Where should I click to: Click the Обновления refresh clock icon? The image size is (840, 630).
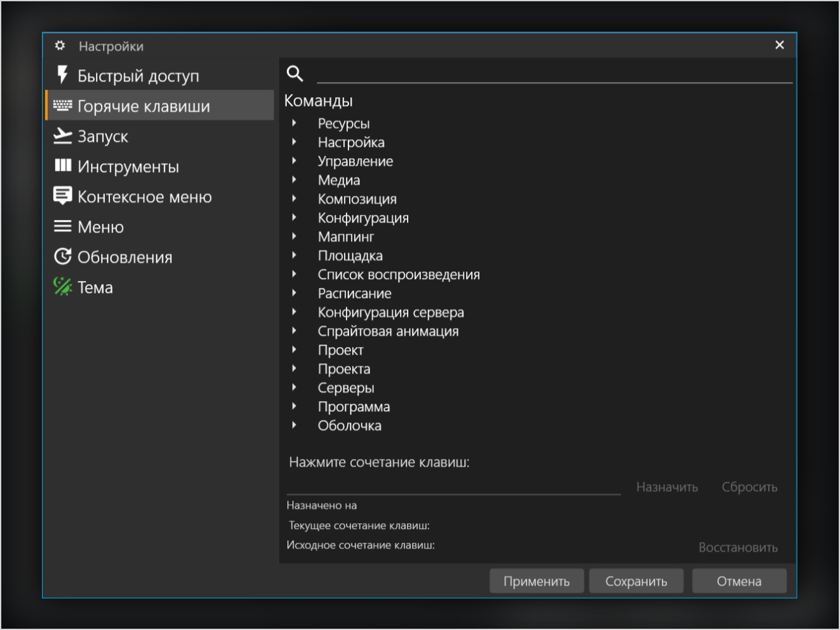coord(62,257)
